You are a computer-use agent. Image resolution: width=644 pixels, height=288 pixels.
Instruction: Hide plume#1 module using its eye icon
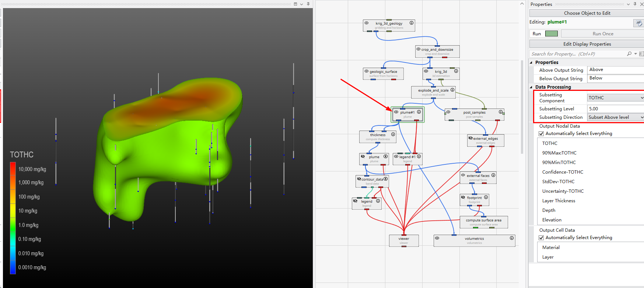tap(396, 112)
